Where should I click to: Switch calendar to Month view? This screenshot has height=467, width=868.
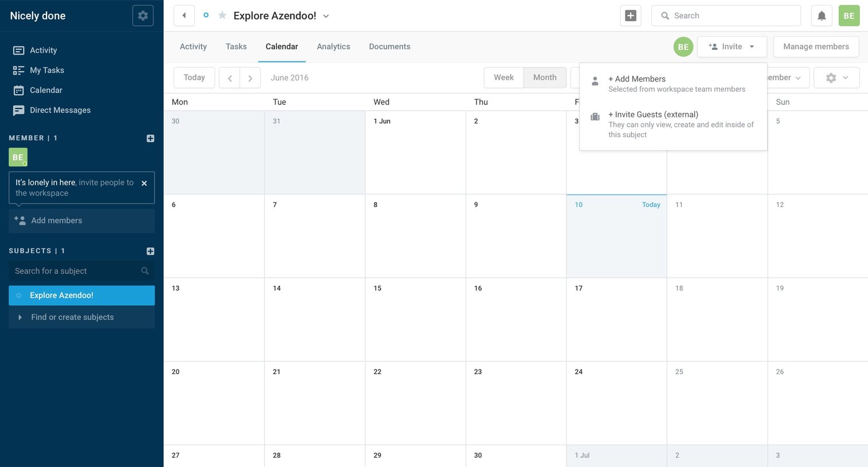[x=545, y=77]
